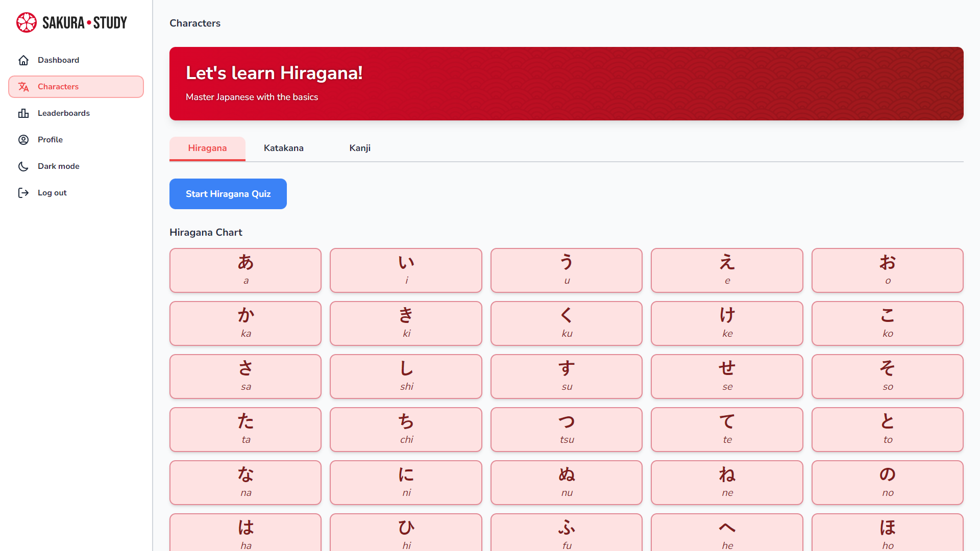This screenshot has width=980, height=551.
Task: Choose the す (su) character tile
Action: coord(567,377)
